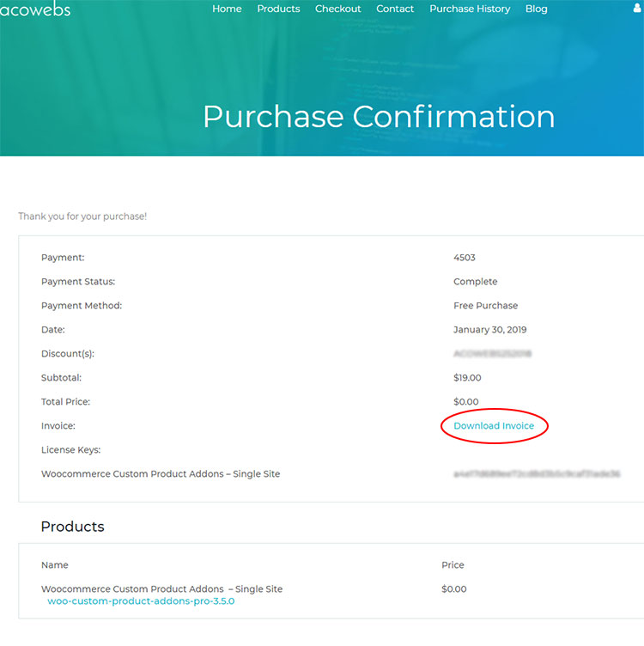Download woo-custom-product-addons-pro-3.5.0 file link
644x646 pixels.
pos(141,600)
